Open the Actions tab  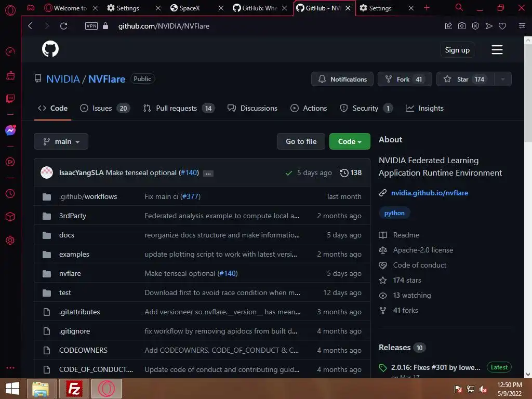pyautogui.click(x=309, y=108)
